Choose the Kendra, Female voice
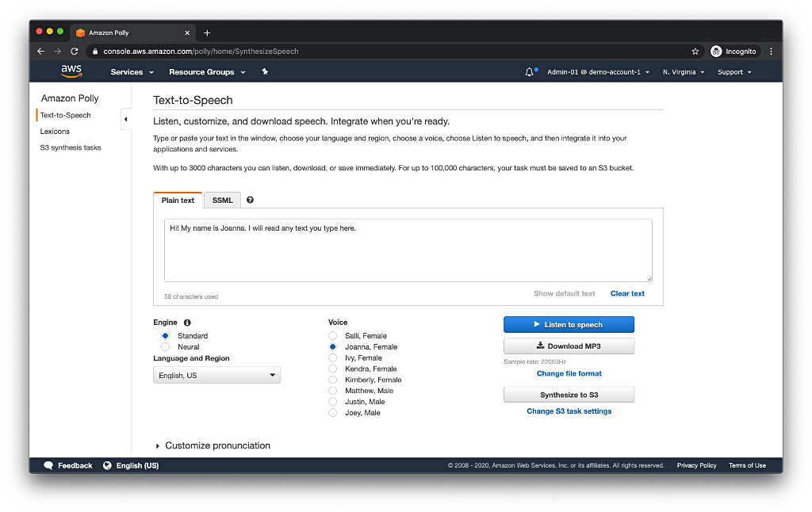 (332, 369)
